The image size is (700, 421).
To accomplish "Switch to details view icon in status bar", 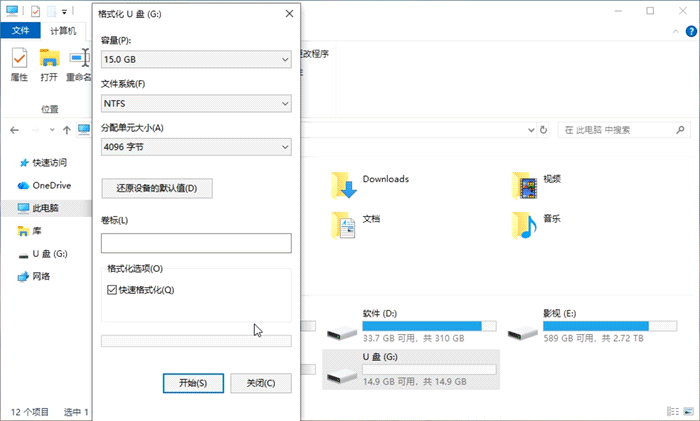I will click(673, 411).
